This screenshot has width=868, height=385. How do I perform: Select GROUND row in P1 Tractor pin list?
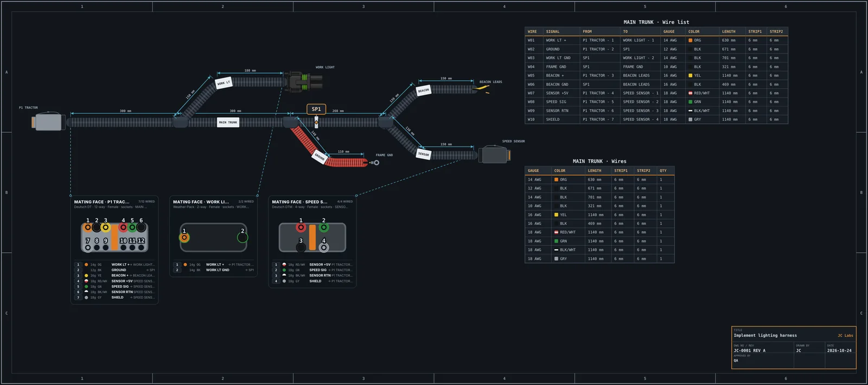pos(114,270)
